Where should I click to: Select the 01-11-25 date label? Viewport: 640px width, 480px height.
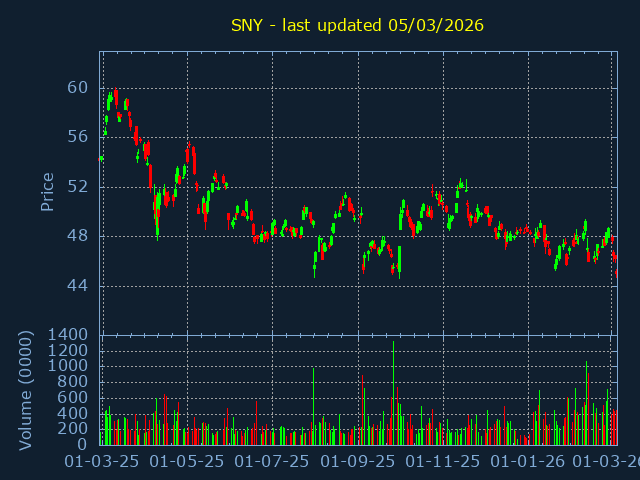pos(443,462)
